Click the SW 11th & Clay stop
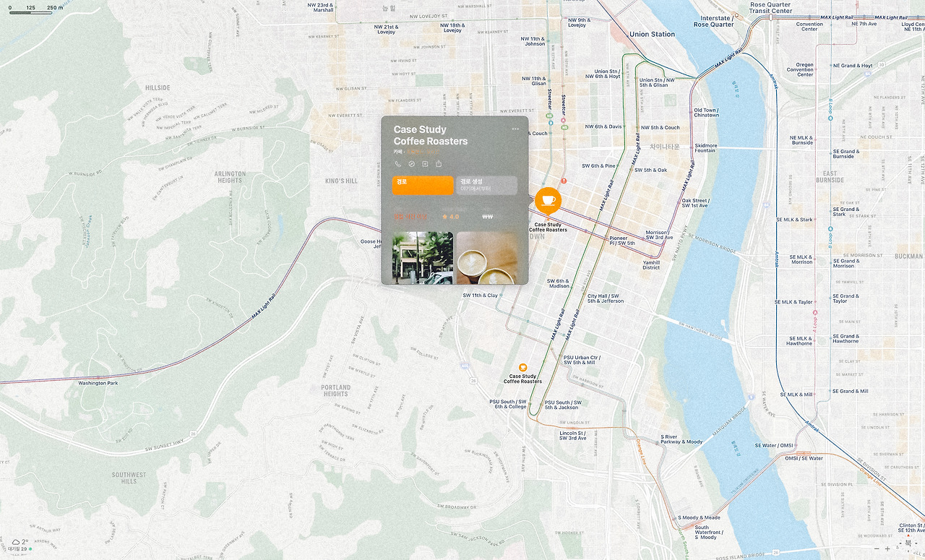 (x=481, y=296)
